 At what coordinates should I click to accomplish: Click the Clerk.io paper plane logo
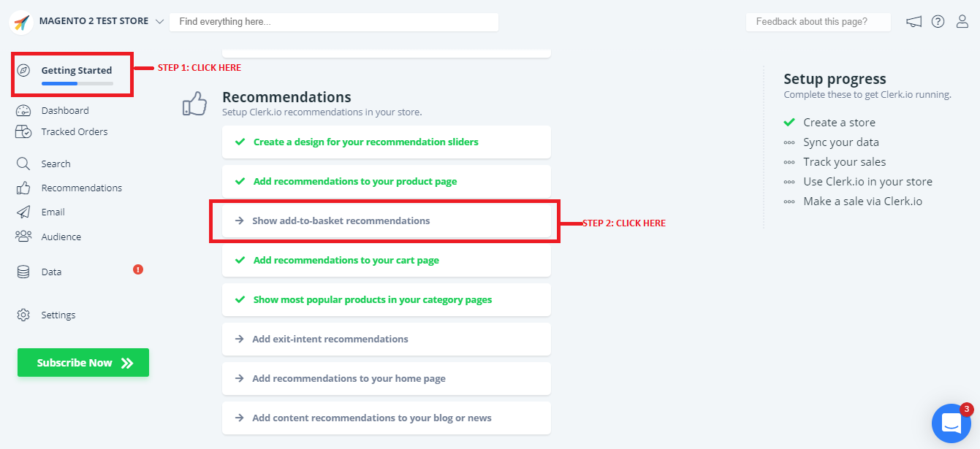point(21,22)
